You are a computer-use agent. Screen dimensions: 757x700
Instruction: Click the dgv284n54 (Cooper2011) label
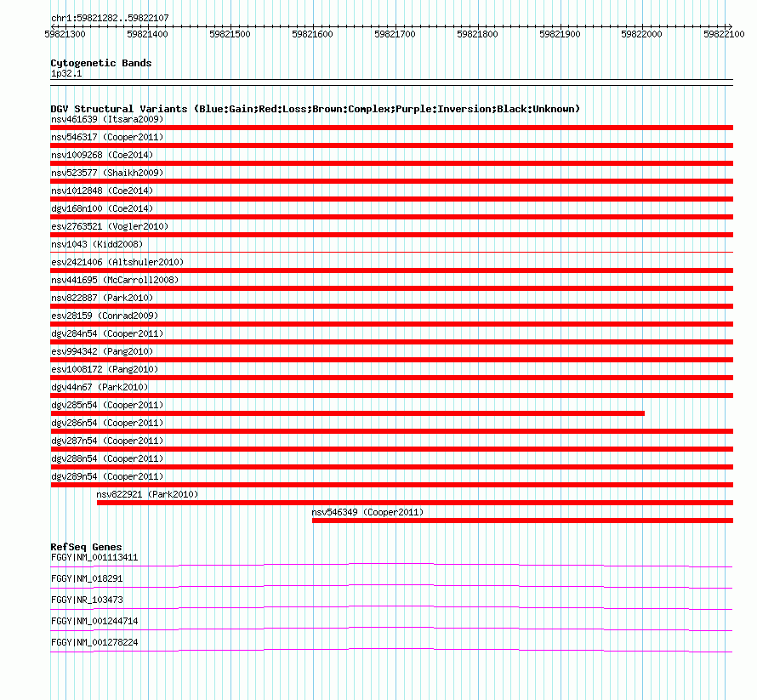tap(107, 333)
